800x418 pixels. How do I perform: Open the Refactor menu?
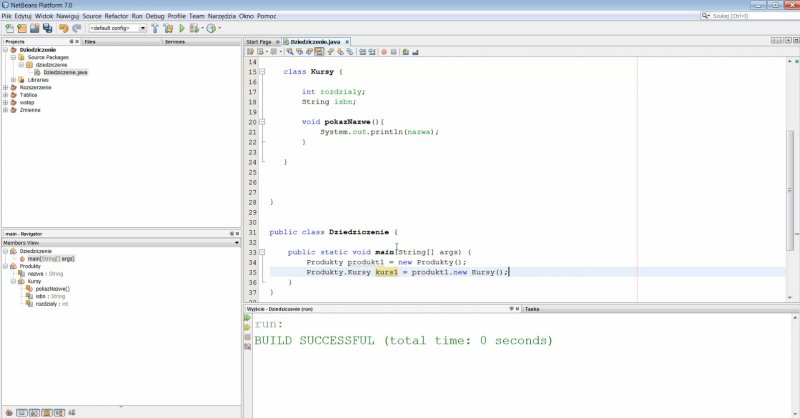click(116, 16)
